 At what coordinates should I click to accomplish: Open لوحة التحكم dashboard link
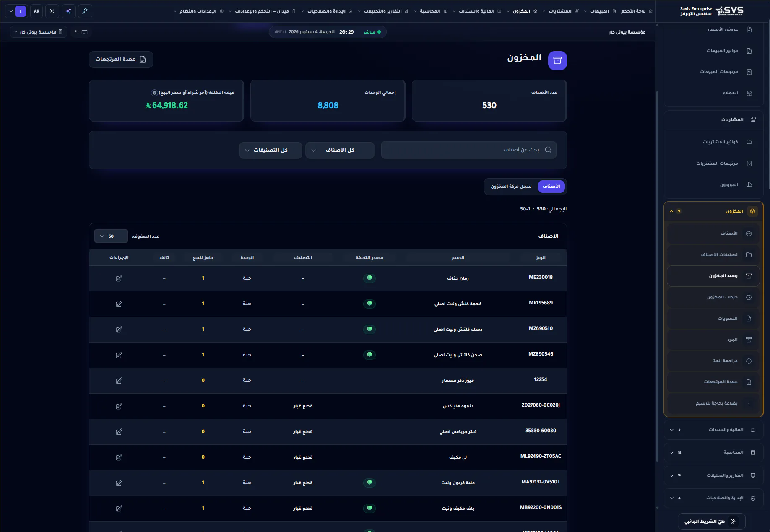coord(637,11)
